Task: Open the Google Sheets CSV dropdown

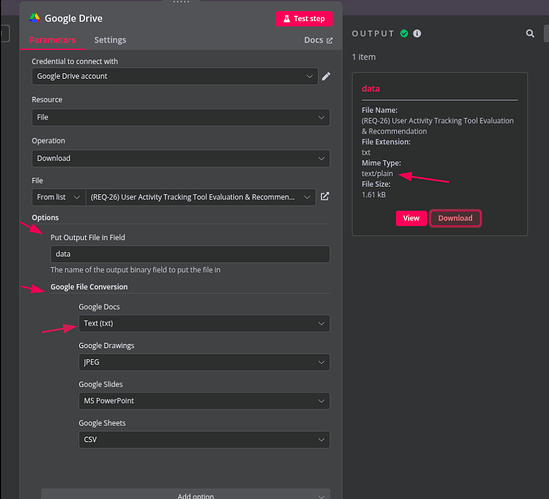Action: pos(204,439)
